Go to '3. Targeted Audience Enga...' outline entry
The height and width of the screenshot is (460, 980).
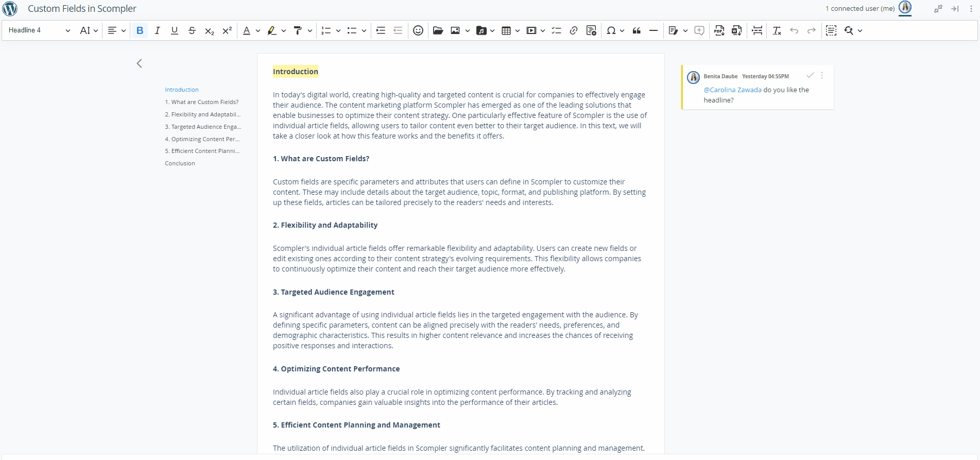[202, 127]
